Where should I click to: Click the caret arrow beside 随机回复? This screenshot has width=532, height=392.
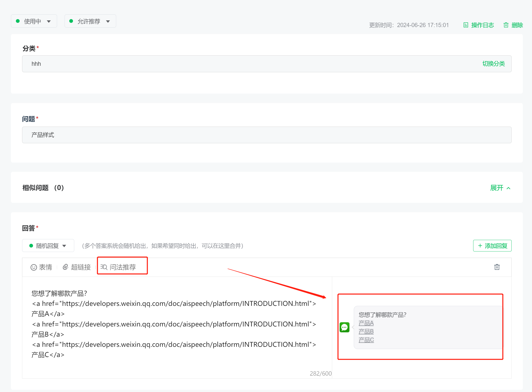click(x=64, y=246)
